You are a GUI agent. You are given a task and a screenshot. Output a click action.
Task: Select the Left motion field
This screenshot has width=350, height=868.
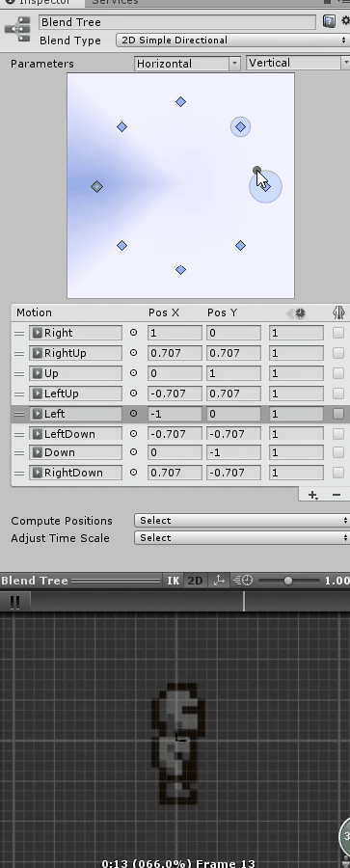75,414
